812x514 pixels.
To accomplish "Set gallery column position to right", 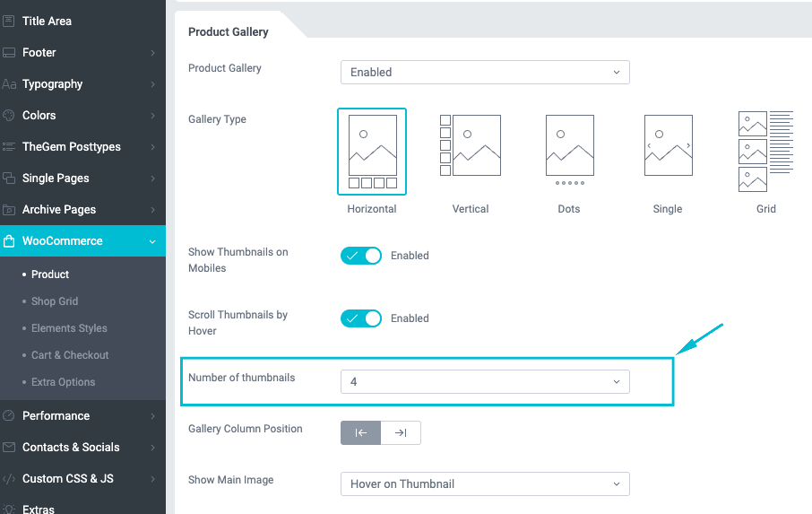I will click(401, 433).
